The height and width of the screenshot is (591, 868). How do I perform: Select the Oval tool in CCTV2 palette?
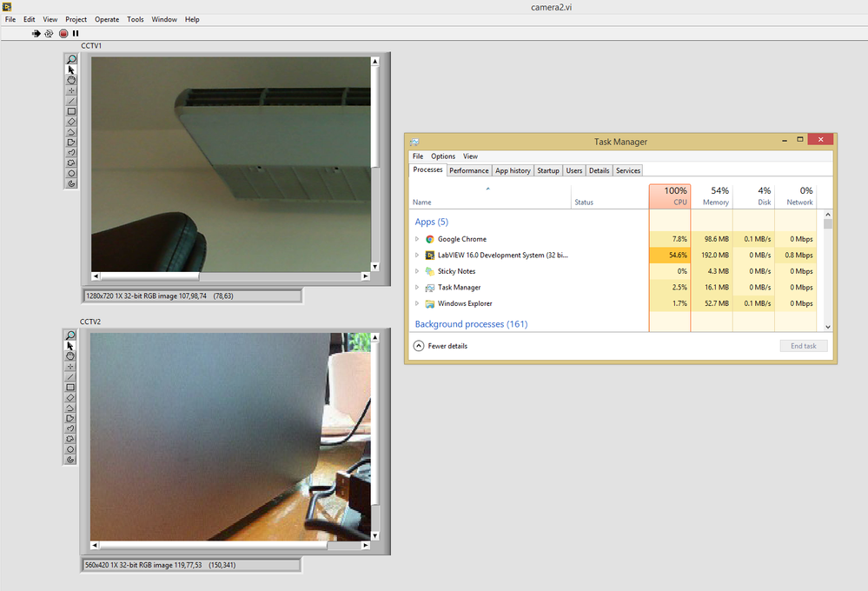point(70,449)
